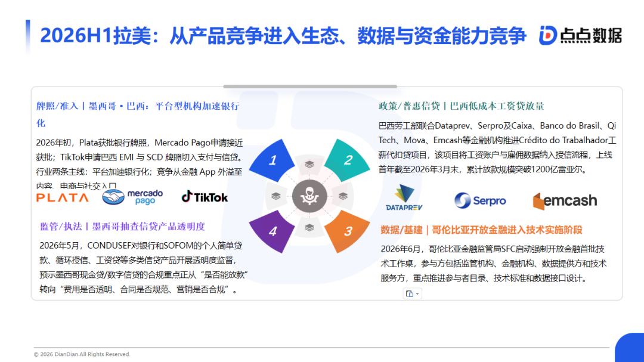This screenshot has height=362, width=644.
Task: Select blue segment numbered 1
Action: point(273,160)
